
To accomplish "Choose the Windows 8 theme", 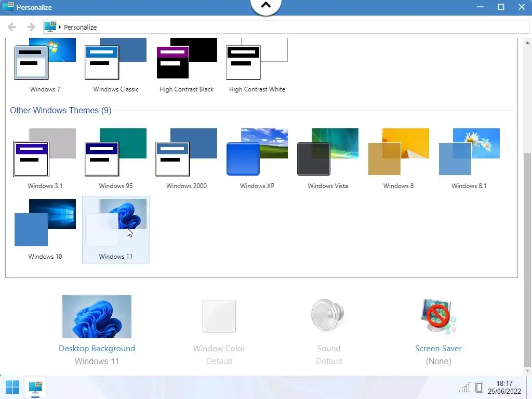I will (x=398, y=152).
